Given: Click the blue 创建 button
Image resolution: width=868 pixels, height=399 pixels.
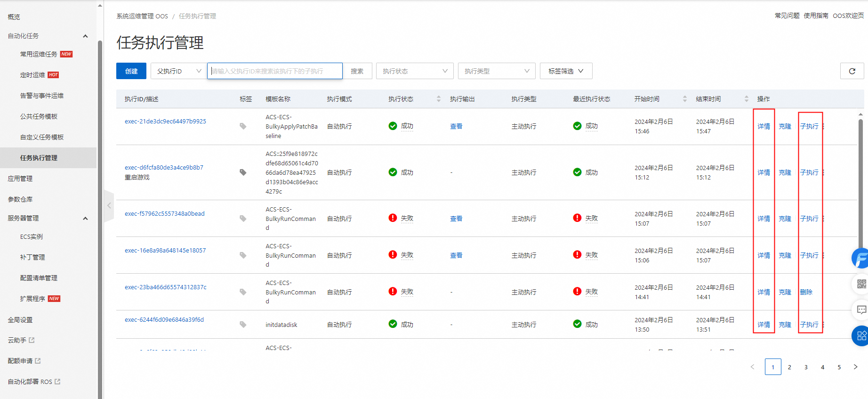Looking at the screenshot, I should point(131,71).
